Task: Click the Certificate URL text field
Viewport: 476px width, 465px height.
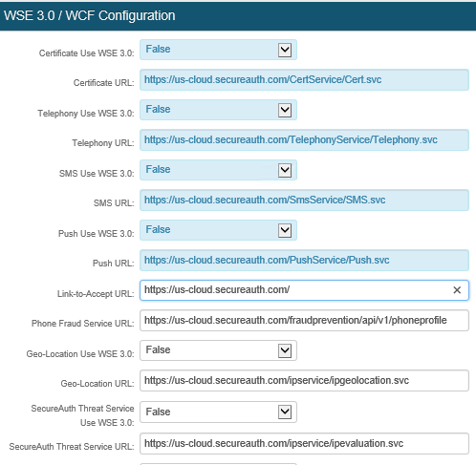Action: pos(304,80)
